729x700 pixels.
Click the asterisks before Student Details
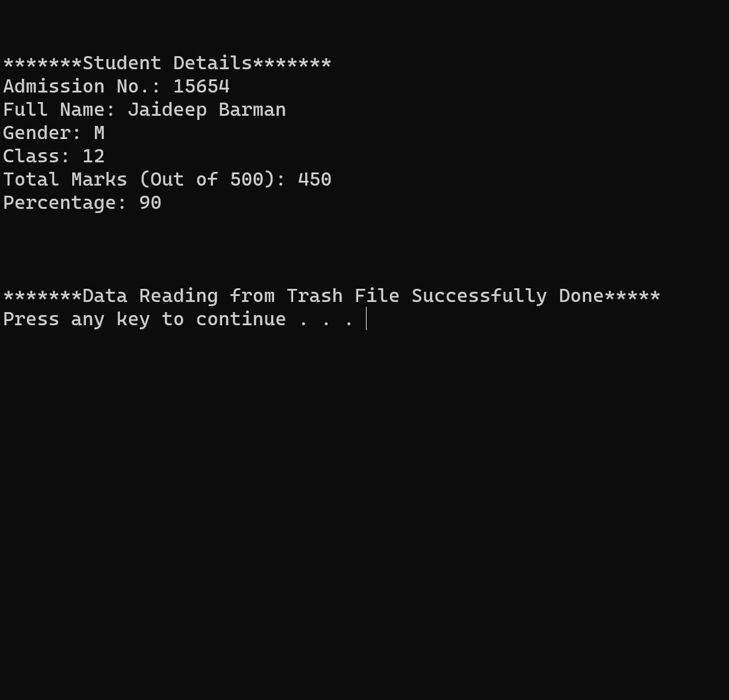tap(42, 63)
